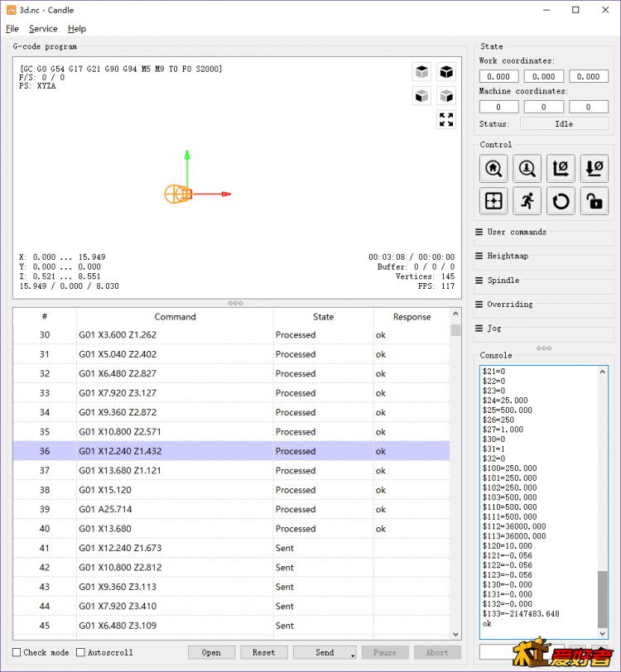Click the table's scroll up arrow
Screen dimensions: 621x672
[455, 314]
